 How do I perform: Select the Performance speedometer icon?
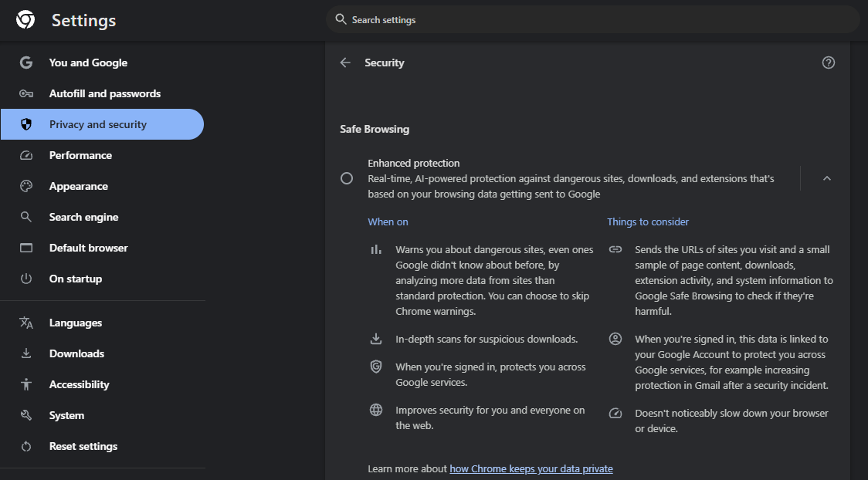click(x=25, y=155)
